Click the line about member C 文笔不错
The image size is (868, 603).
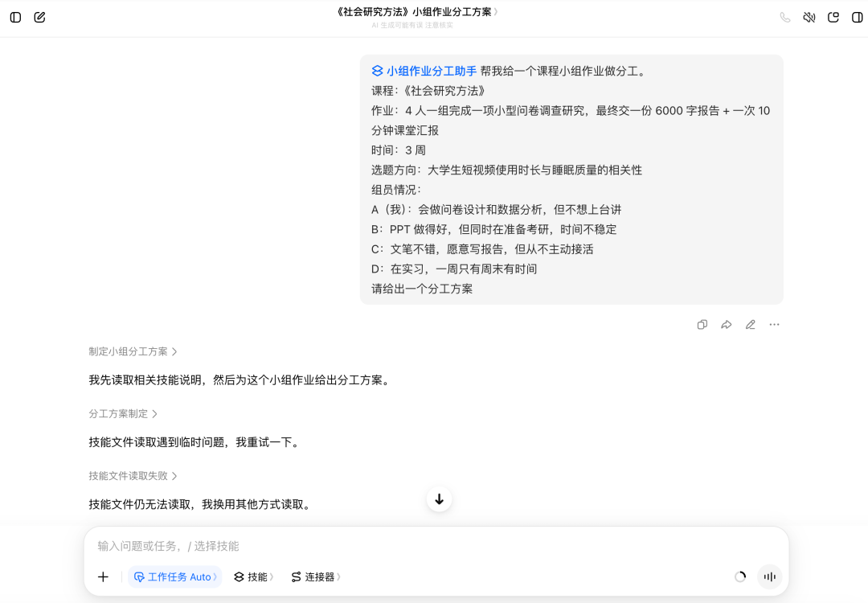coord(482,249)
